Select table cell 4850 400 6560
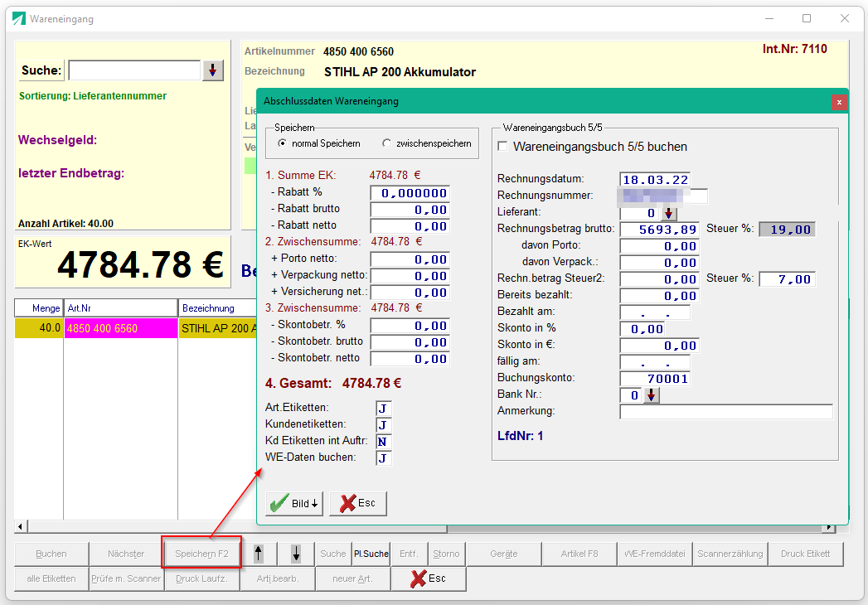The image size is (868, 605). click(121, 328)
